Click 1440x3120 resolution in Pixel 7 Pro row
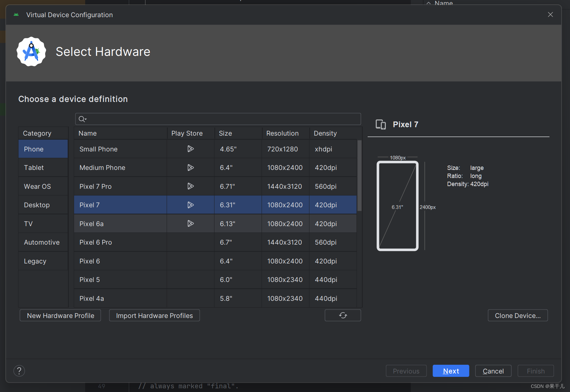Screen dimensions: 570x392 [286, 186]
